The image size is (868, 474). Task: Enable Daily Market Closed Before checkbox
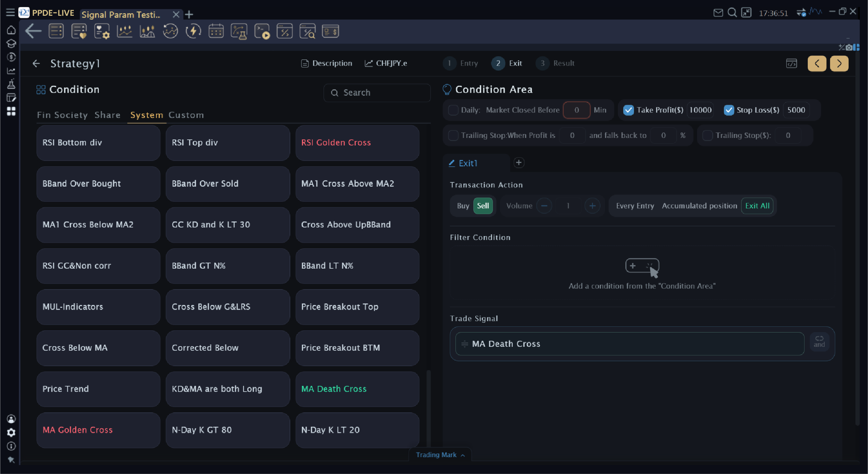coord(453,110)
